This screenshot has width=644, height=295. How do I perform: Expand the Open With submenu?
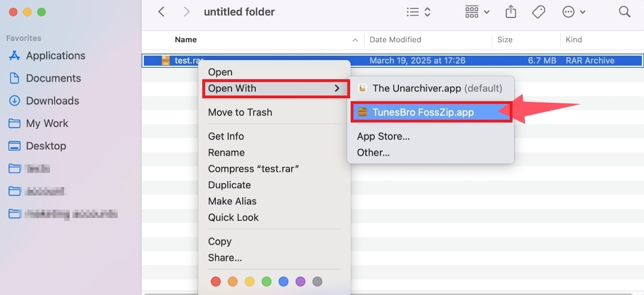[x=275, y=88]
